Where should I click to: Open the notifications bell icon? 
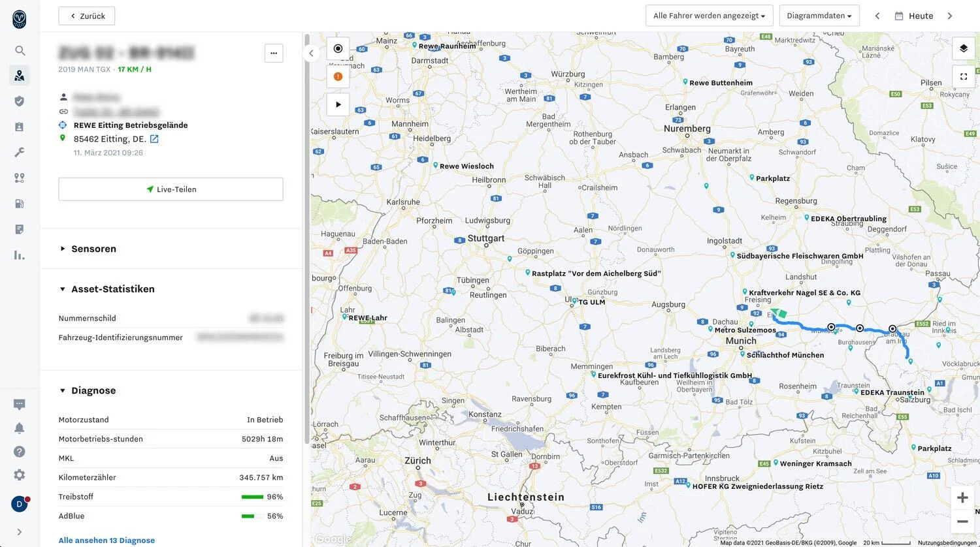tap(20, 428)
